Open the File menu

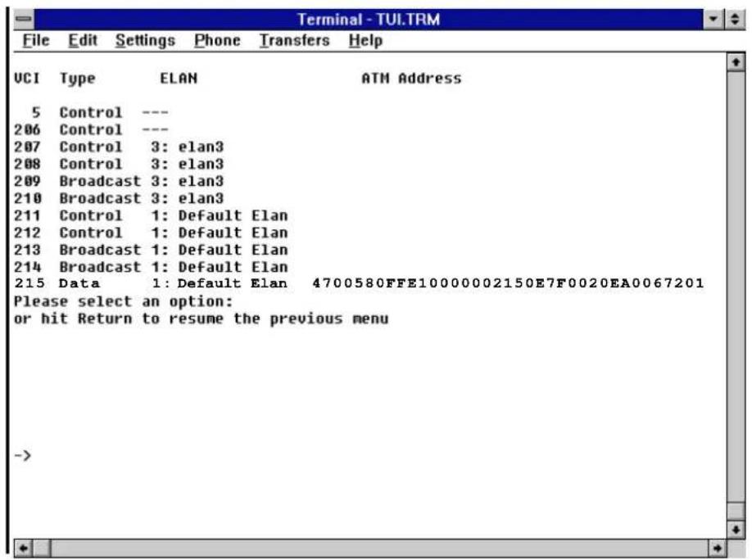(x=36, y=40)
